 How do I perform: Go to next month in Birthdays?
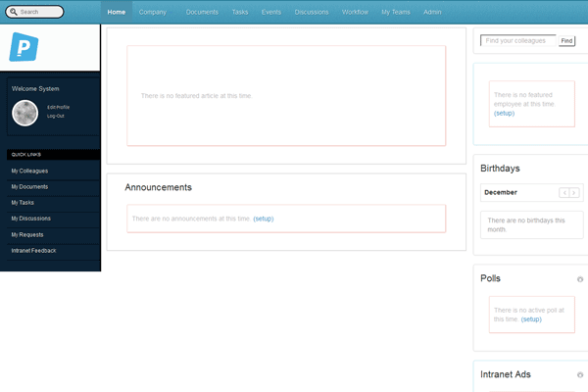(x=574, y=193)
